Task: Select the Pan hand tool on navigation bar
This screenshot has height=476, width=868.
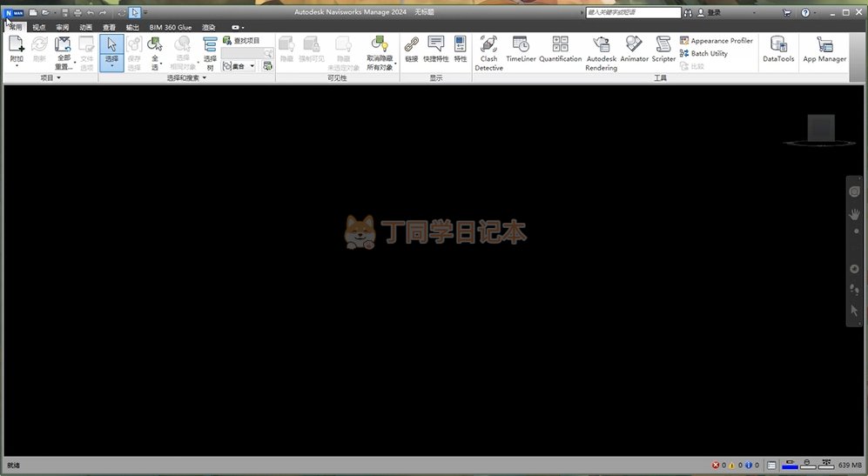Action: [x=854, y=214]
